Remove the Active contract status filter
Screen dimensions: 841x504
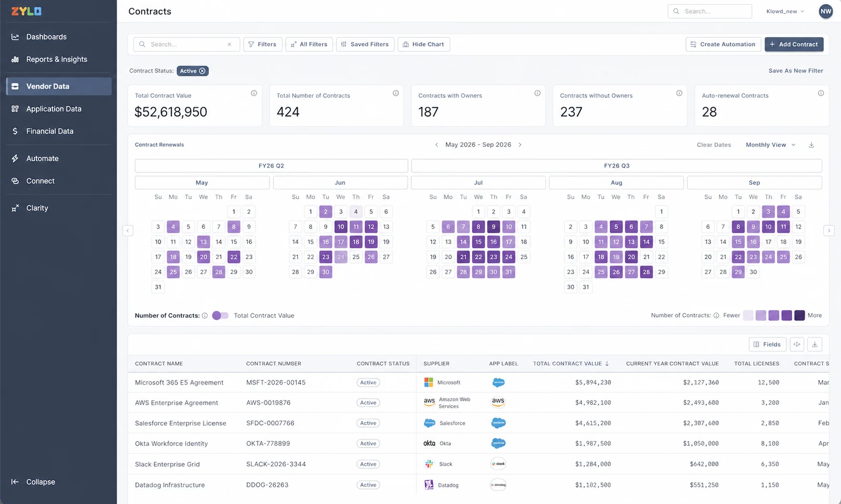point(203,71)
